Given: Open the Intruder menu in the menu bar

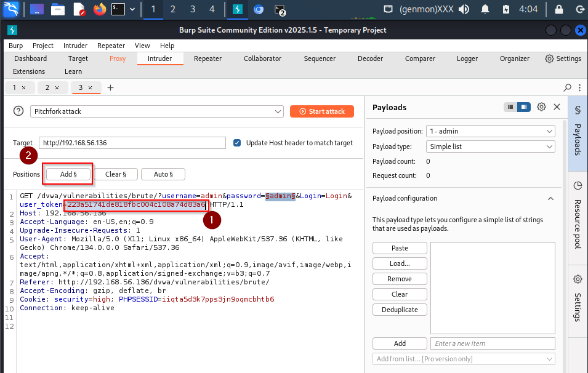Looking at the screenshot, I should [x=75, y=46].
